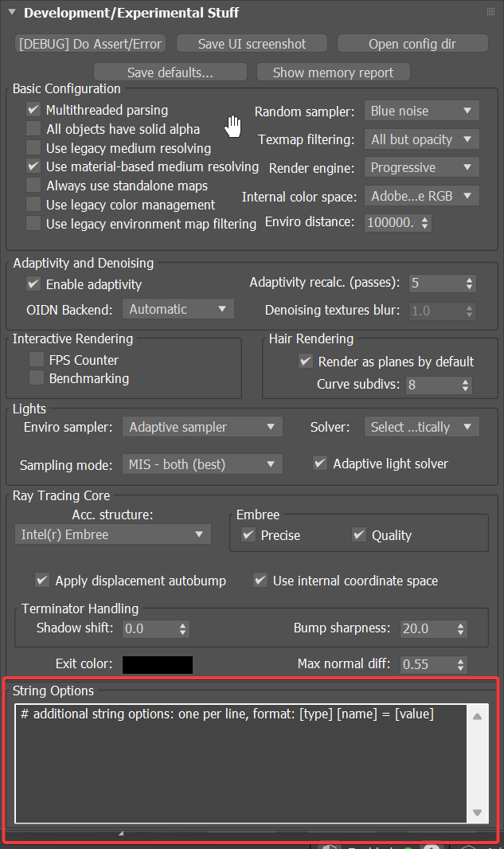Open the Random sampler dropdown

coord(421,111)
